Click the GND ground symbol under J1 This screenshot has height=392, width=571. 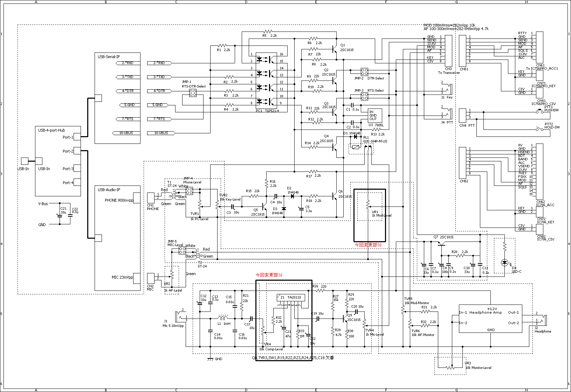tap(210, 359)
